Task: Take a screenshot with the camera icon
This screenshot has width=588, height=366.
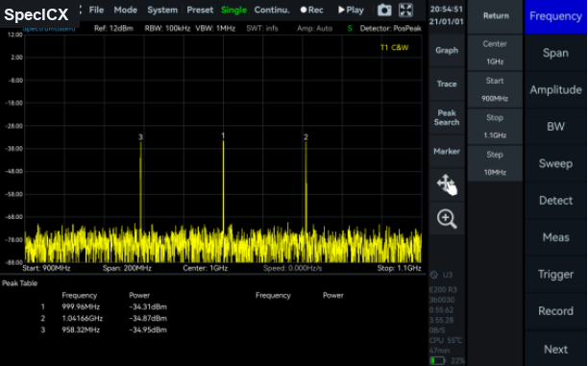Action: tap(384, 11)
